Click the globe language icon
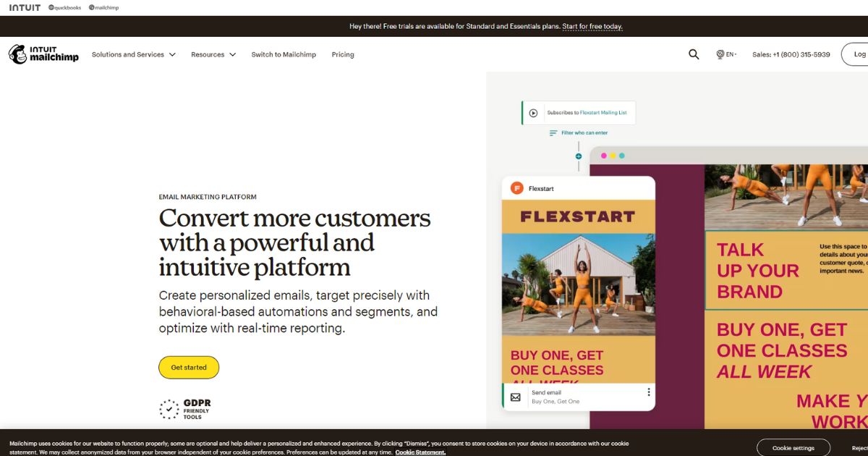This screenshot has width=868, height=456. 720,54
